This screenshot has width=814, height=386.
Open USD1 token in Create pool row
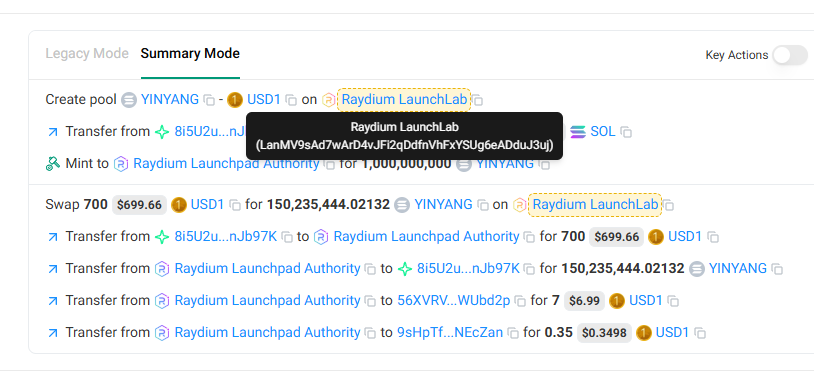(264, 100)
